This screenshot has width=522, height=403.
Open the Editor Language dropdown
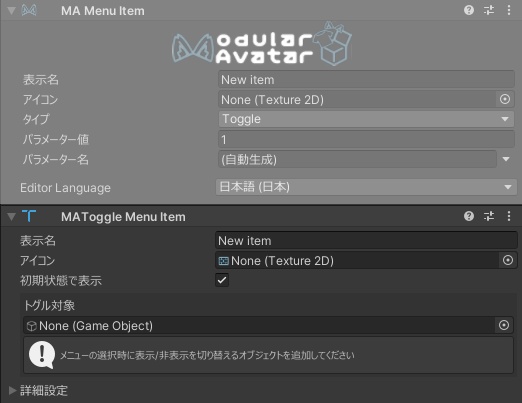tap(366, 187)
